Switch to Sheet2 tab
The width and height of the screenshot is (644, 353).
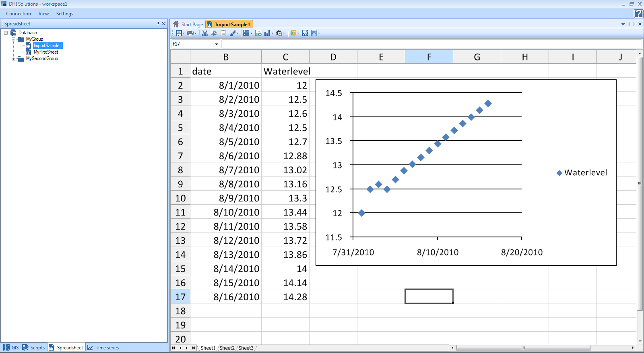coord(227,348)
